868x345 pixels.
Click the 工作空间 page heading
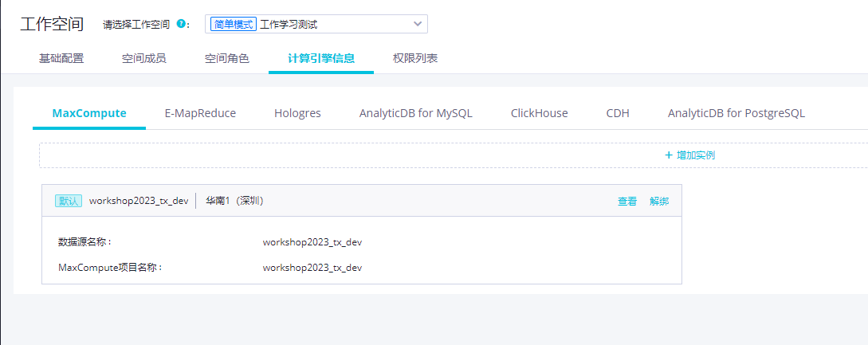point(52,24)
